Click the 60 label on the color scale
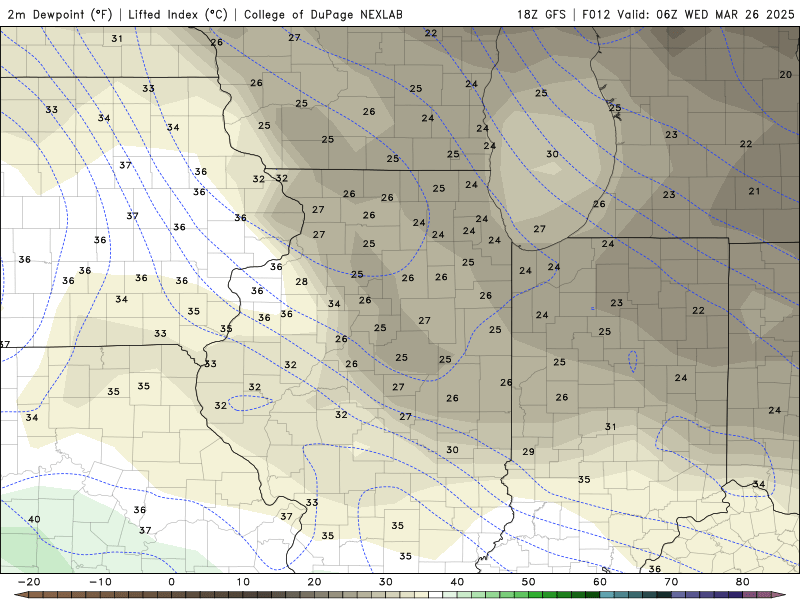 tap(600, 582)
